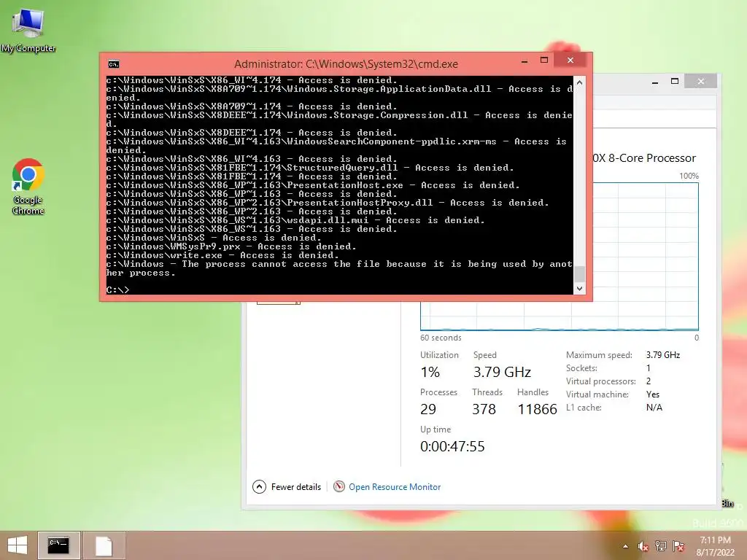The height and width of the screenshot is (560, 747).
Task: Click the Maximum speed label
Action: click(599, 355)
